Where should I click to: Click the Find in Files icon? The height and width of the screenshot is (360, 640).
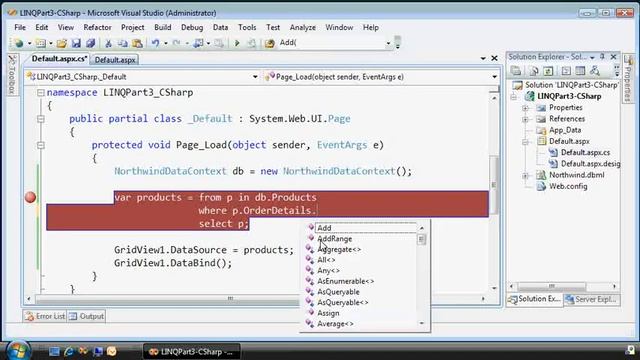click(269, 43)
